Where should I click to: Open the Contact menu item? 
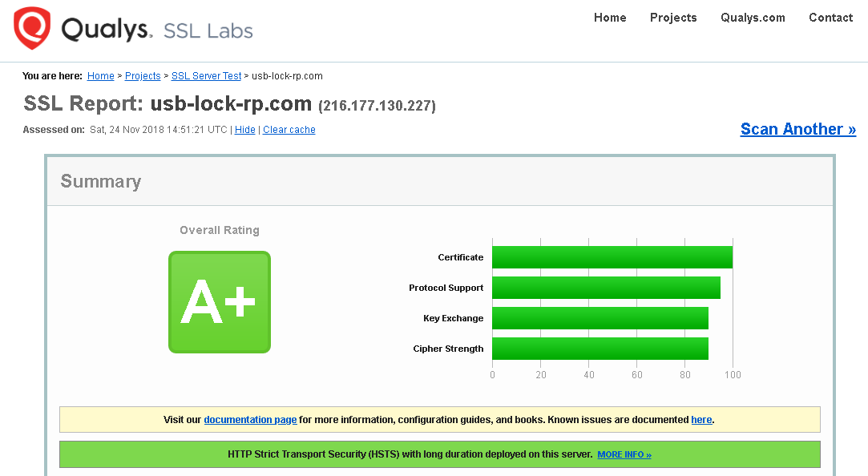coord(831,18)
